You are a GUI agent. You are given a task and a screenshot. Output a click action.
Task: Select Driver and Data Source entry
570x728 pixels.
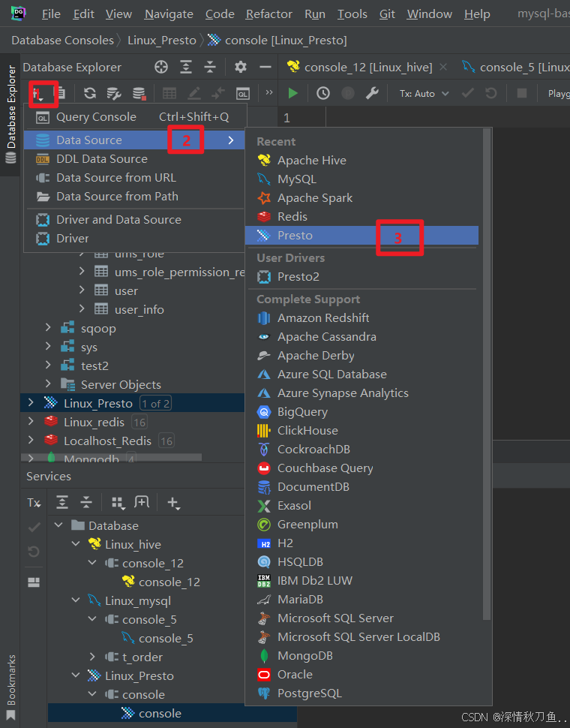click(134, 220)
